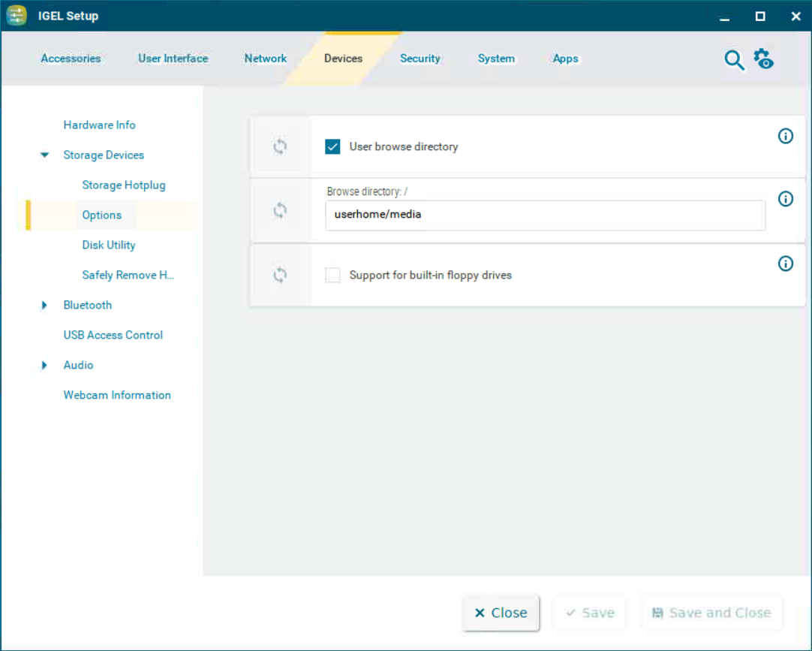Go to Disk Utility page
The image size is (812, 651).
(x=109, y=246)
